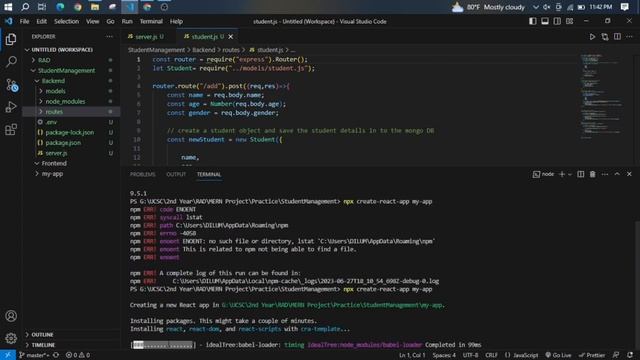Toggle bottom panel layout icon
The height and width of the screenshot is (360, 640).
[x=545, y=21]
